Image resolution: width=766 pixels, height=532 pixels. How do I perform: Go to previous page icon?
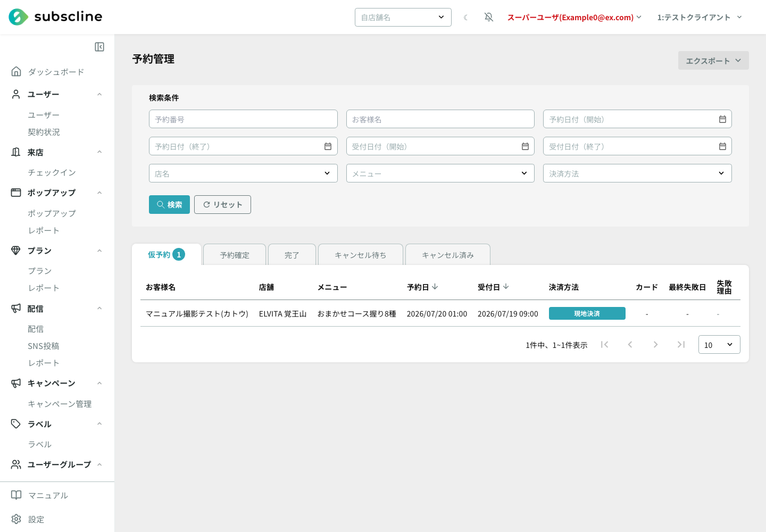click(630, 345)
